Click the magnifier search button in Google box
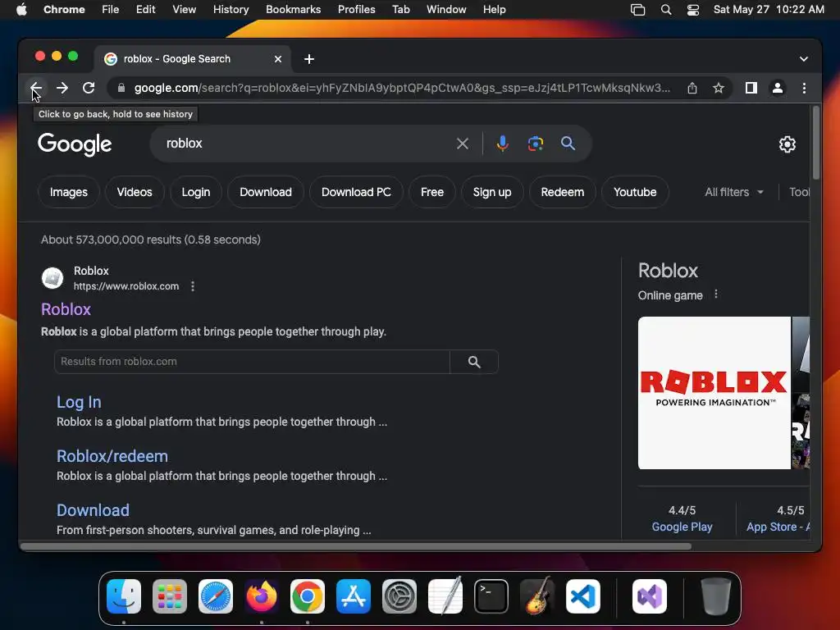Image resolution: width=840 pixels, height=630 pixels. pos(568,143)
